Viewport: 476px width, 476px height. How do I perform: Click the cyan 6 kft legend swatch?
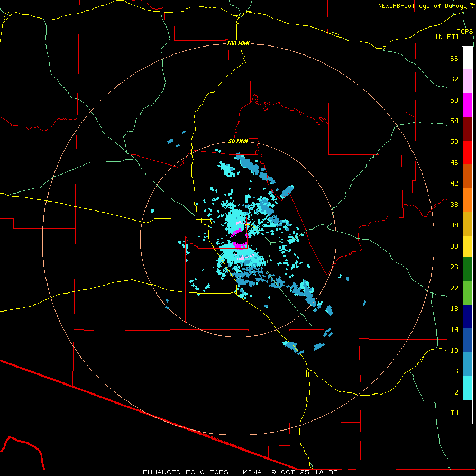(x=467, y=387)
